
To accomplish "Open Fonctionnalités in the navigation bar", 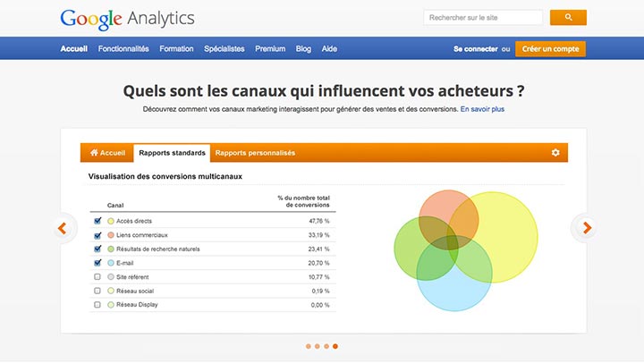I will tap(123, 49).
